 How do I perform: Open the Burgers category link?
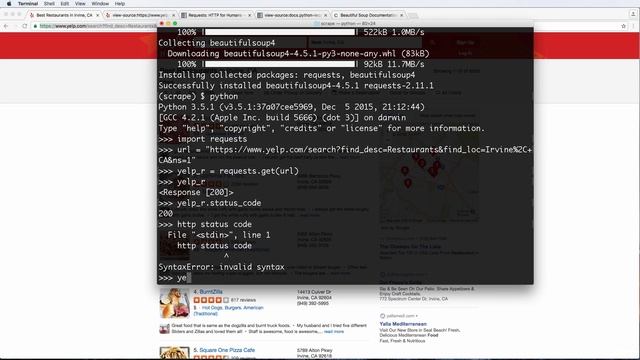click(233, 308)
